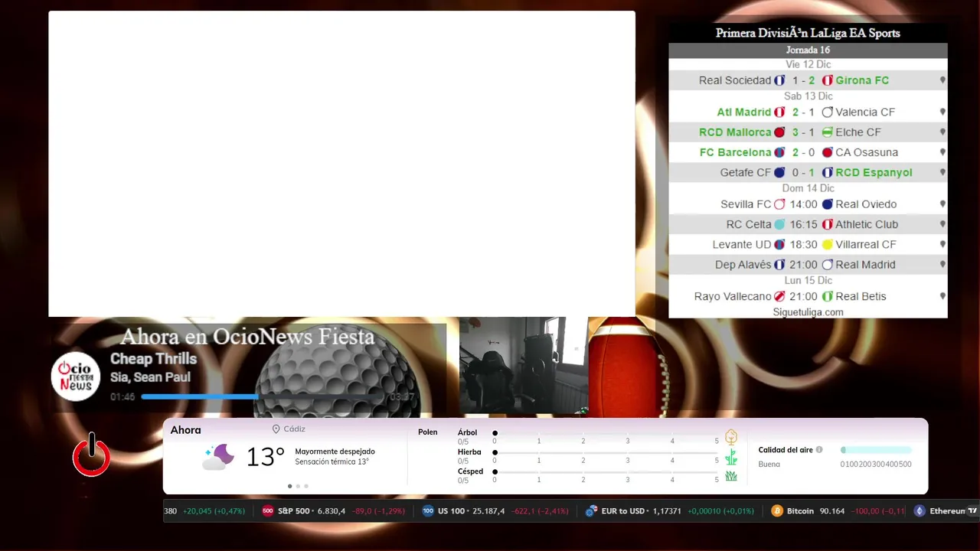This screenshot has width=980, height=551.
Task: Click the OcioNews Fiesta round logo
Action: point(76,376)
